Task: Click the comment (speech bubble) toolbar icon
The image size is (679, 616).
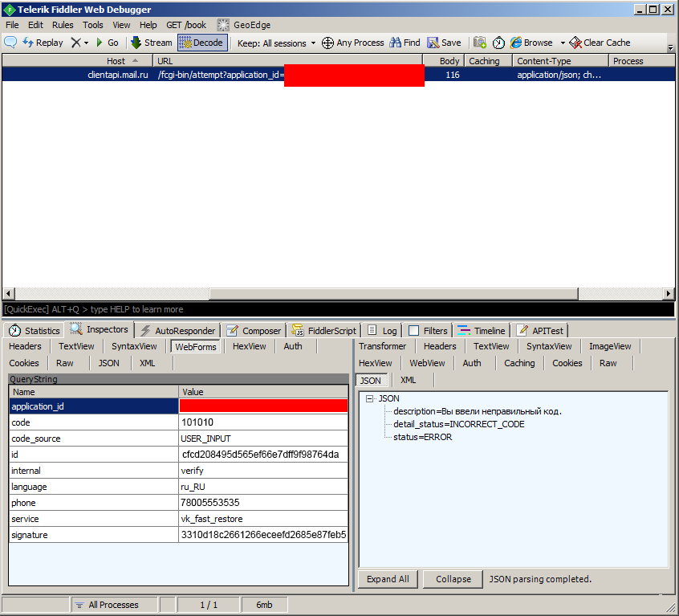Action: coord(10,43)
